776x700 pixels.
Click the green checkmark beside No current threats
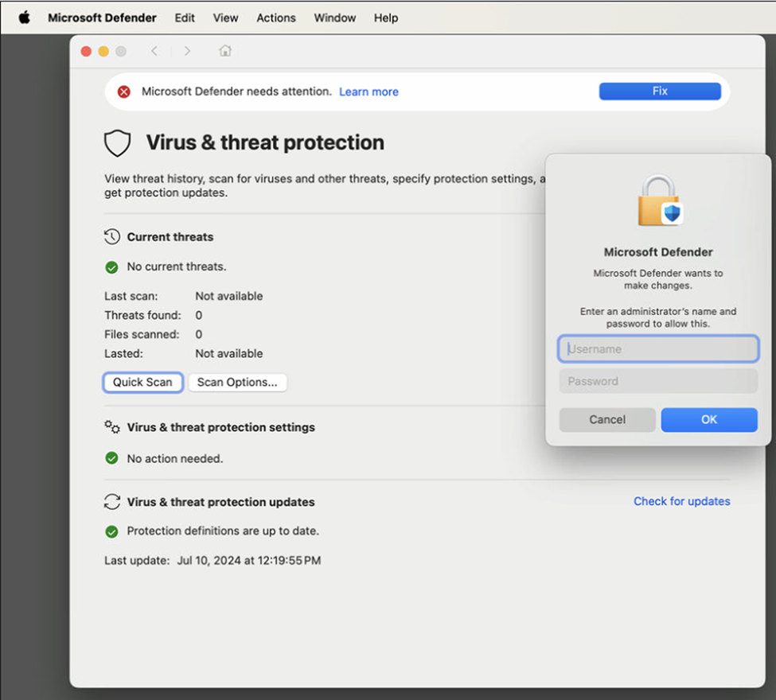point(111,266)
